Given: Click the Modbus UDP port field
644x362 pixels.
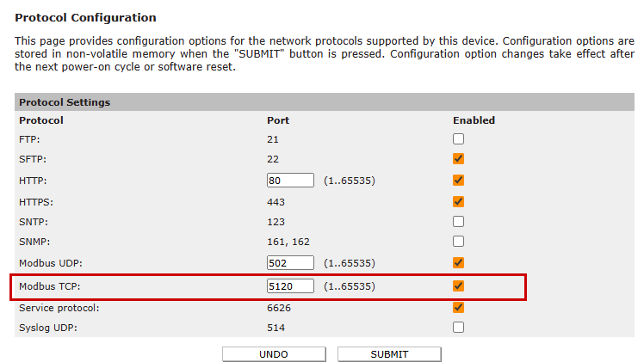Looking at the screenshot, I should 290,263.
